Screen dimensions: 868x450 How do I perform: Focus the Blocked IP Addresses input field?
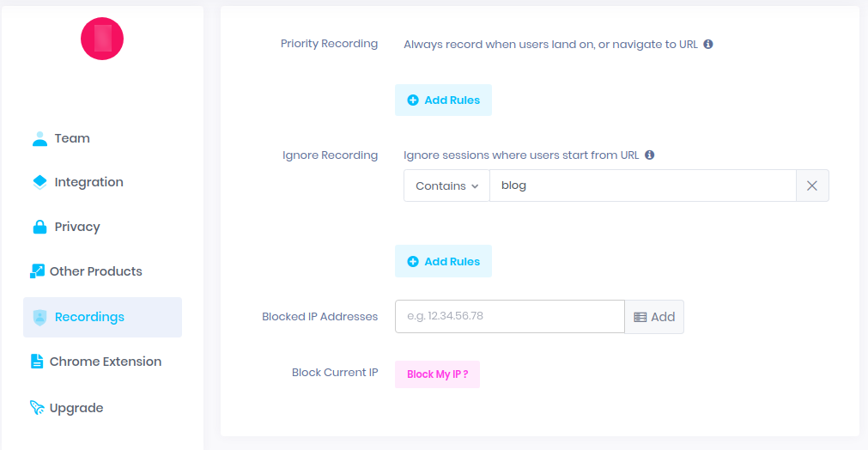(x=510, y=317)
